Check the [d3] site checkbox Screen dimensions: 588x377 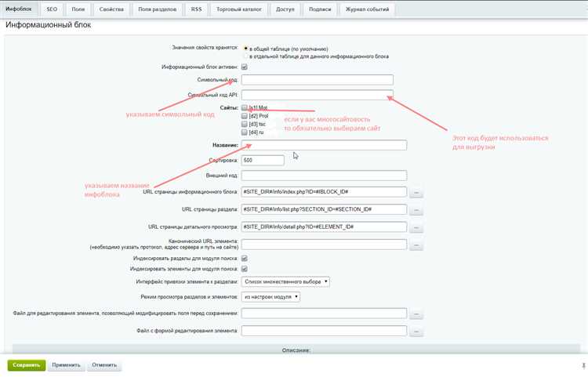tap(244, 124)
